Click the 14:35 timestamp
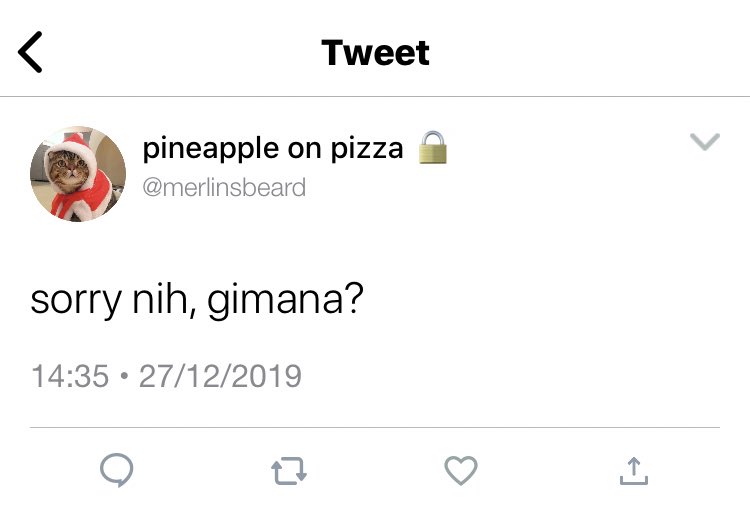The height and width of the screenshot is (511, 750). pos(69,376)
